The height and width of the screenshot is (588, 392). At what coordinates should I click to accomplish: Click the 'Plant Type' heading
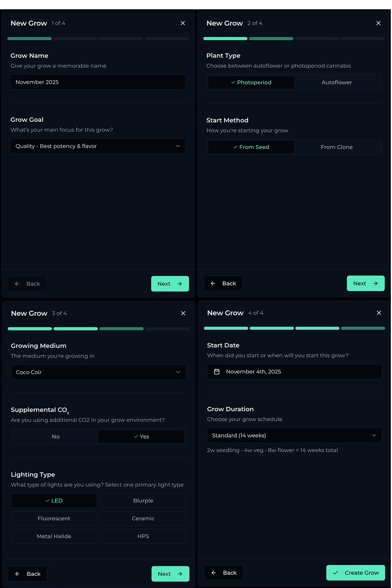(224, 56)
